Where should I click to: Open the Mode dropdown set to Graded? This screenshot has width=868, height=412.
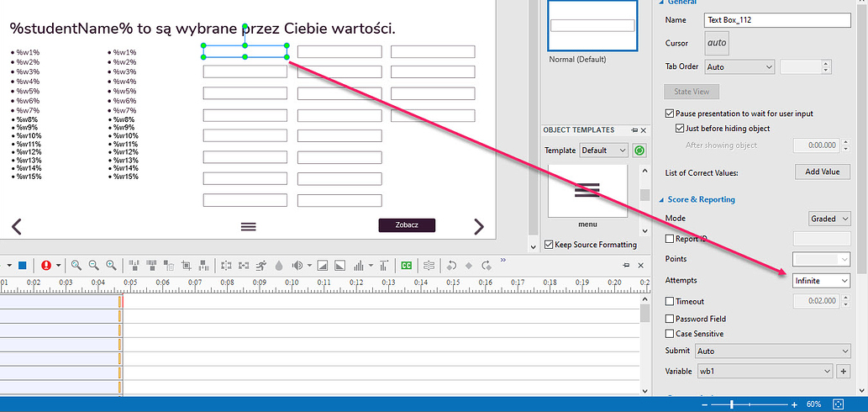click(x=829, y=219)
